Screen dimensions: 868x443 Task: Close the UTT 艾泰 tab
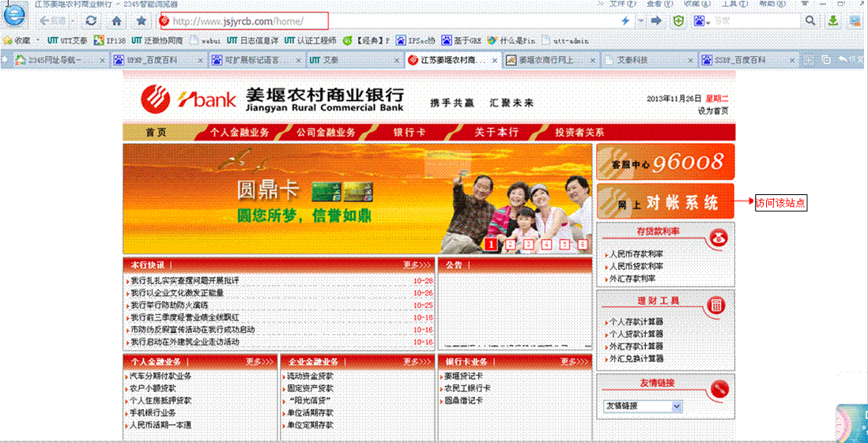point(396,60)
